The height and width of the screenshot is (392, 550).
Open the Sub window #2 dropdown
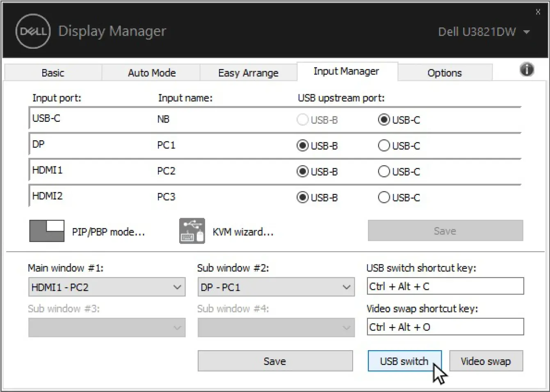tap(276, 287)
